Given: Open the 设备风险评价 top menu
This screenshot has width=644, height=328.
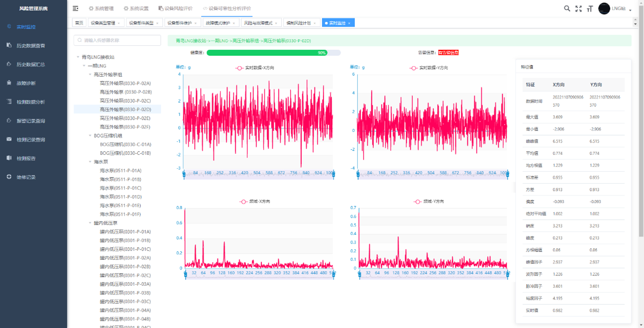Looking at the screenshot, I should tap(175, 8).
